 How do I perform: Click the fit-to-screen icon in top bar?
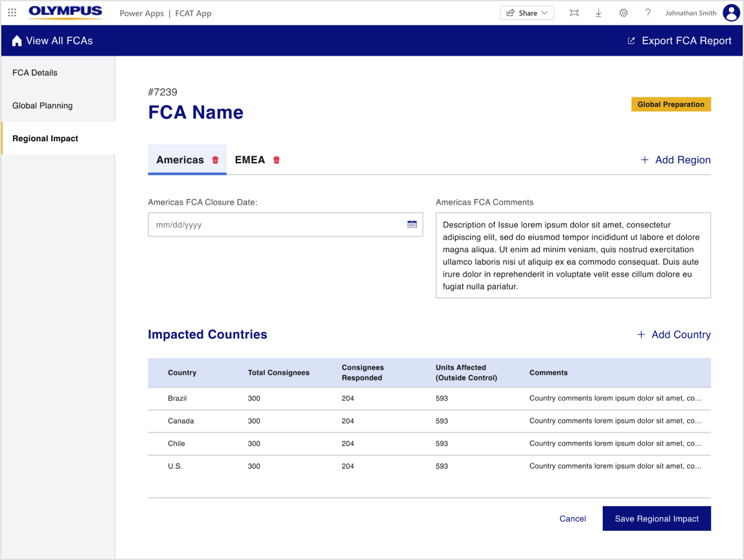[x=574, y=13]
